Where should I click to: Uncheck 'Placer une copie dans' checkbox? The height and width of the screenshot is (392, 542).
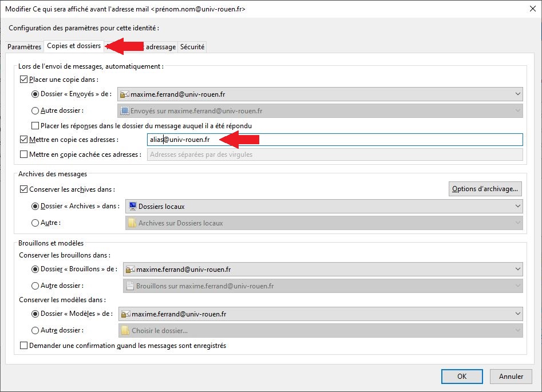(23, 80)
